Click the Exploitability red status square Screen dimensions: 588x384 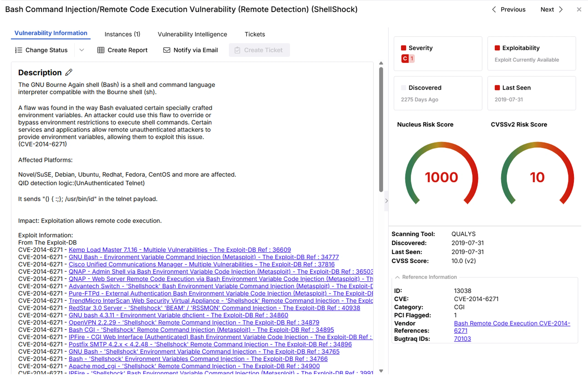click(497, 48)
